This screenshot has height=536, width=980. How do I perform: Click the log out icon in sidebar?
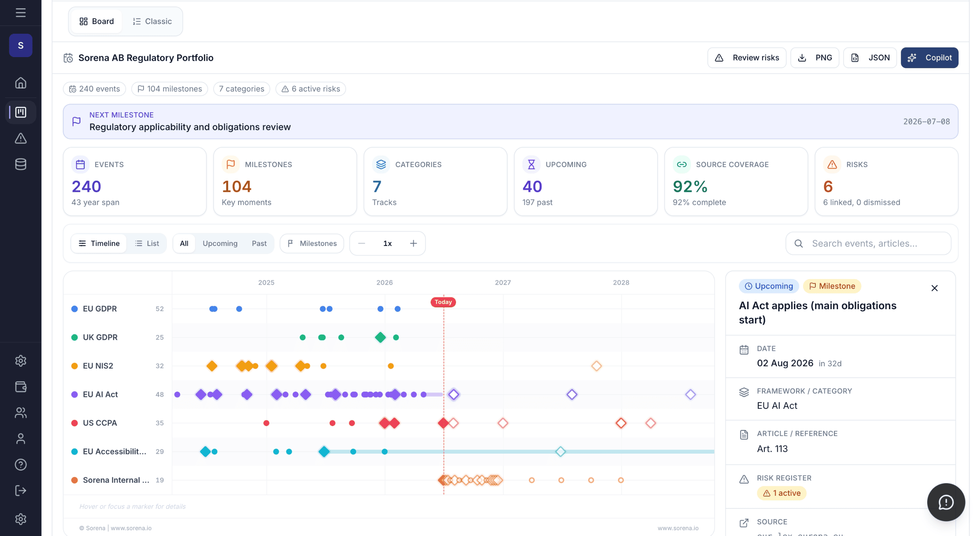(21, 490)
